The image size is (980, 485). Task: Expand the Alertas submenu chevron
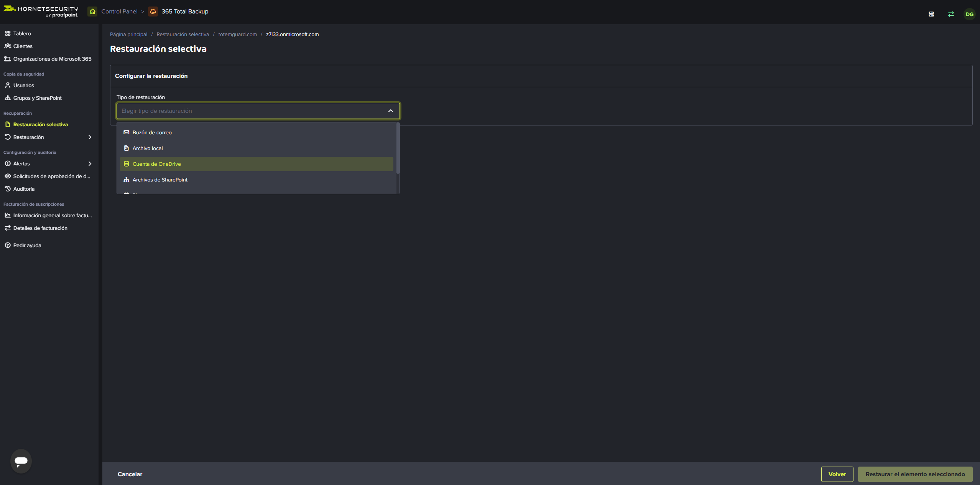[90, 163]
